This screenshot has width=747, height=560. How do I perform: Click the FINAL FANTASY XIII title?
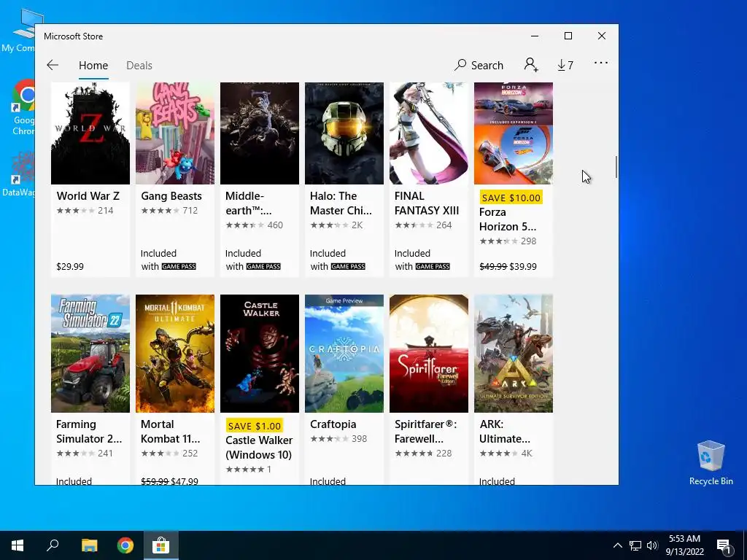(427, 203)
